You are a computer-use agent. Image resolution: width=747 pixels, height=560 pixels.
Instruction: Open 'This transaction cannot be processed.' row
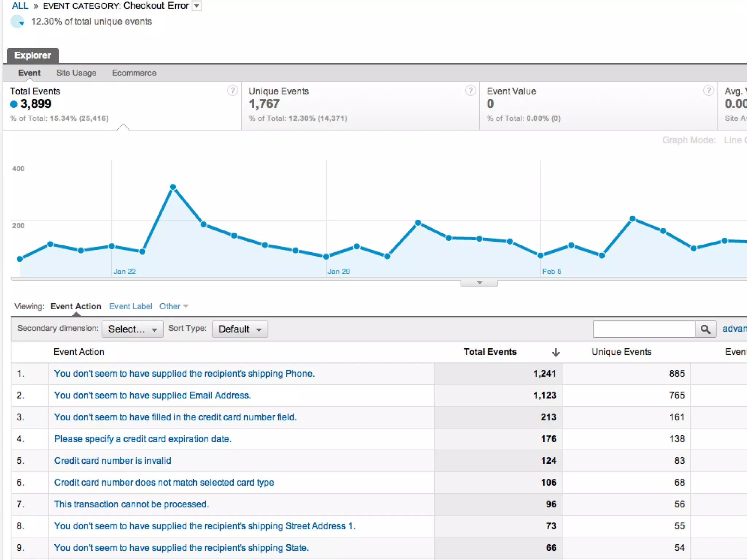pos(131,504)
